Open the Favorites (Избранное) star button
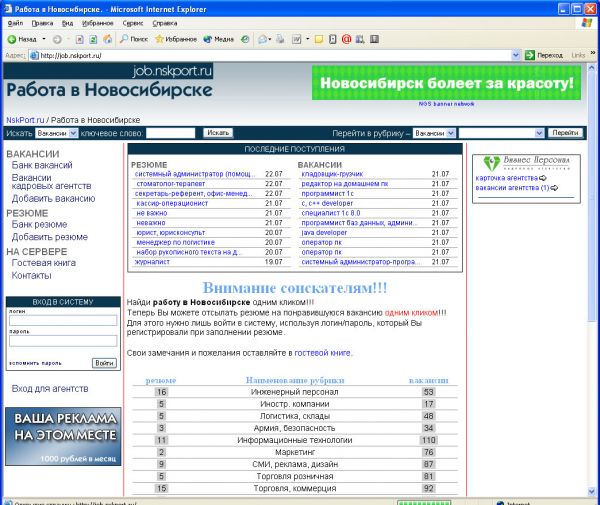 176,39
